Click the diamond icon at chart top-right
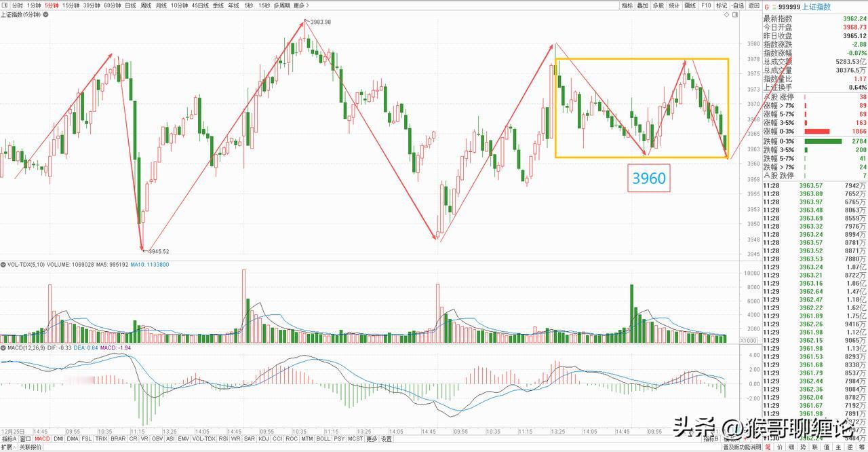868x452 pixels. (727, 14)
